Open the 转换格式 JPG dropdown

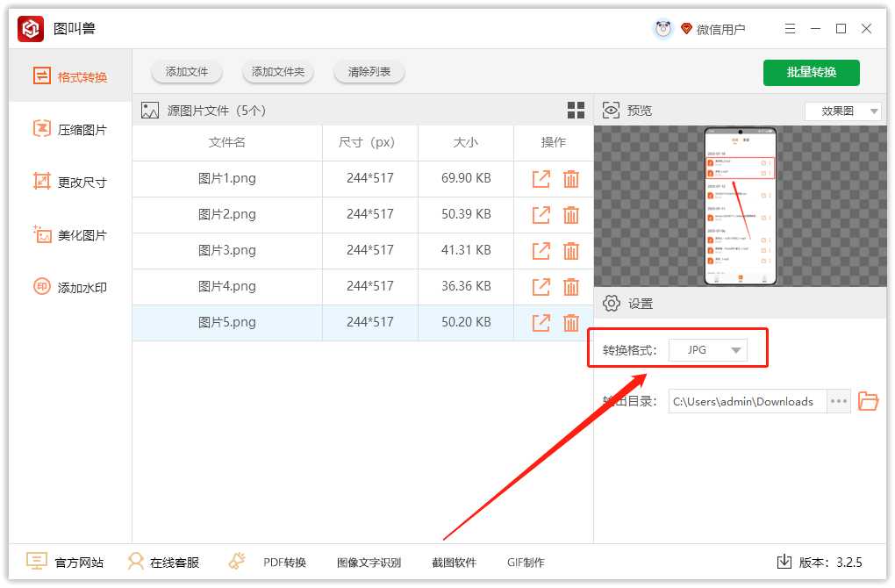pyautogui.click(x=707, y=349)
